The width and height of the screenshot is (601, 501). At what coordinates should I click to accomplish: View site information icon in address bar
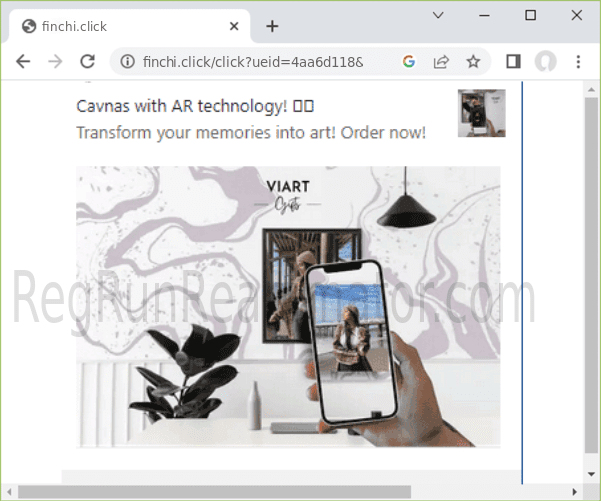(128, 62)
